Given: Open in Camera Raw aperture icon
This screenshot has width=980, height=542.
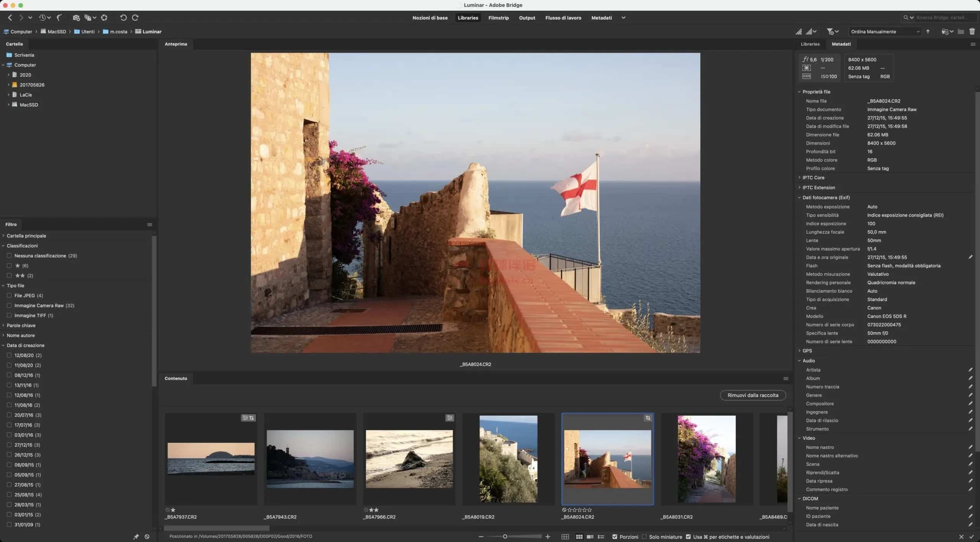Looking at the screenshot, I should [x=104, y=18].
